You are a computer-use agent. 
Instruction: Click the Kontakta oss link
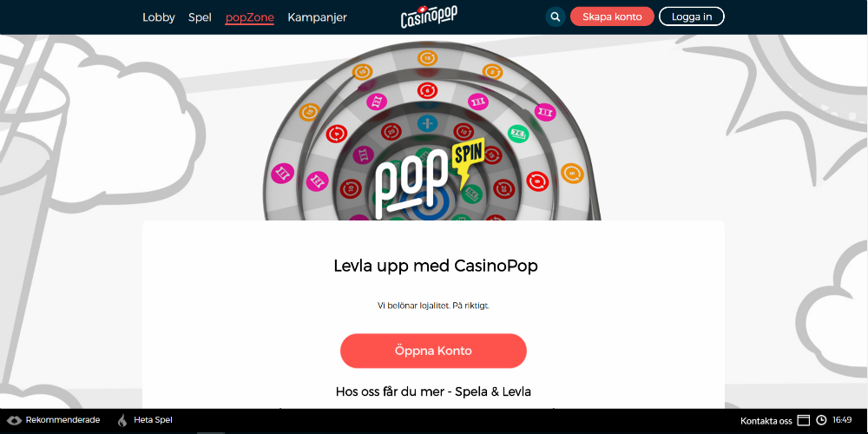coord(766,420)
